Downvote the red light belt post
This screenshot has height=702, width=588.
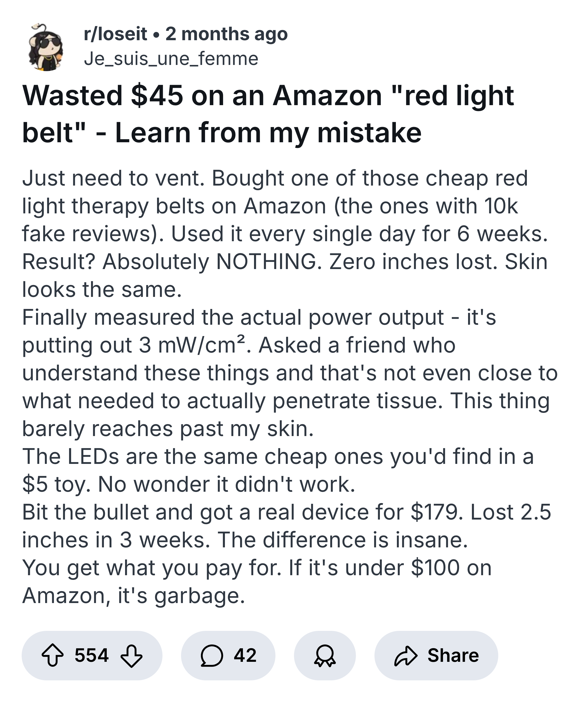131,655
